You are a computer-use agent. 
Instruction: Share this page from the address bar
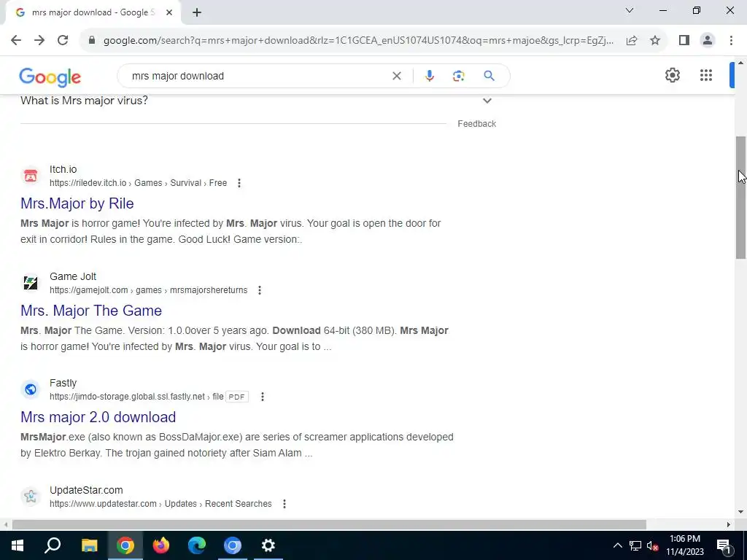coord(632,41)
